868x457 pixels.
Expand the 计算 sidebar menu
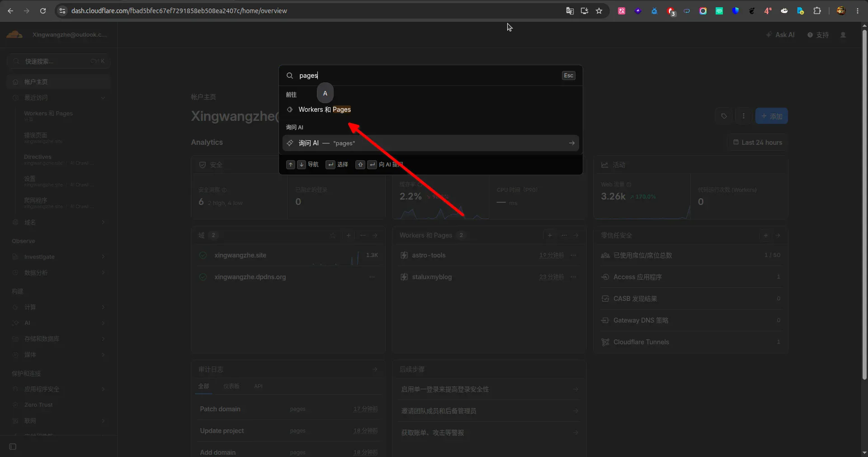click(103, 307)
